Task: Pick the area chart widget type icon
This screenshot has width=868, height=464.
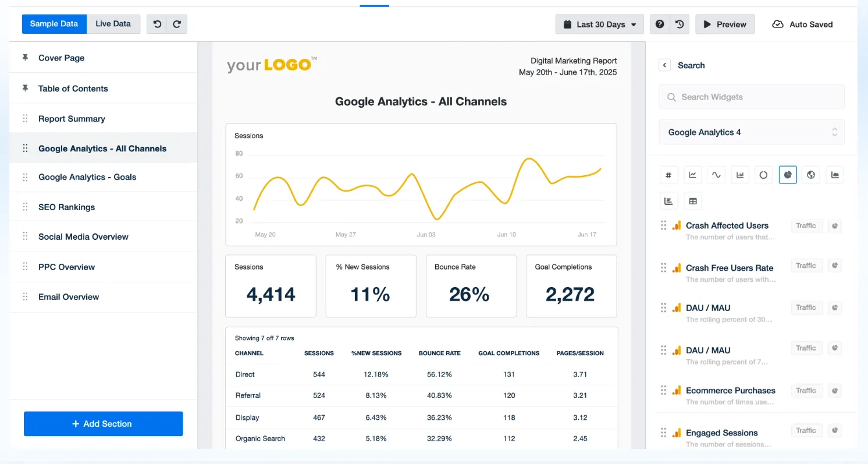Action: tap(835, 175)
